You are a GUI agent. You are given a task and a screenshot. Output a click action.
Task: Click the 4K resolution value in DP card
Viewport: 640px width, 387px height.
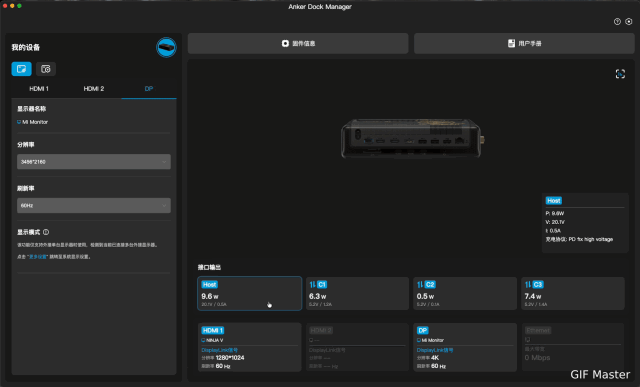435,358
